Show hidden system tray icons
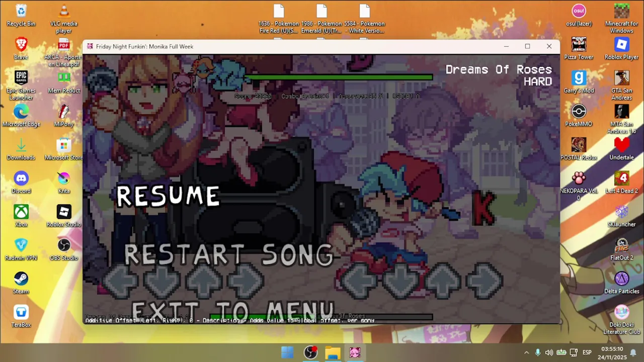Screen dimensions: 644x362 coord(526,352)
